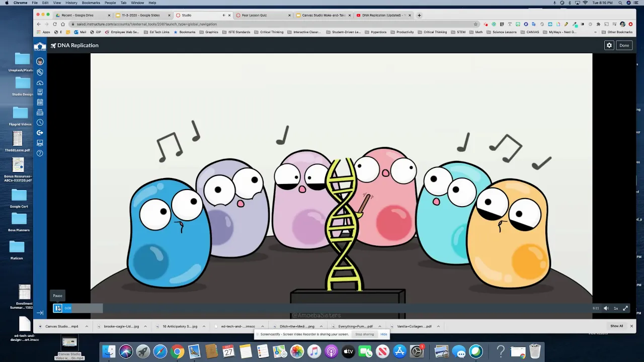Open options for Canvas Studio mp4 download

pos(87,326)
